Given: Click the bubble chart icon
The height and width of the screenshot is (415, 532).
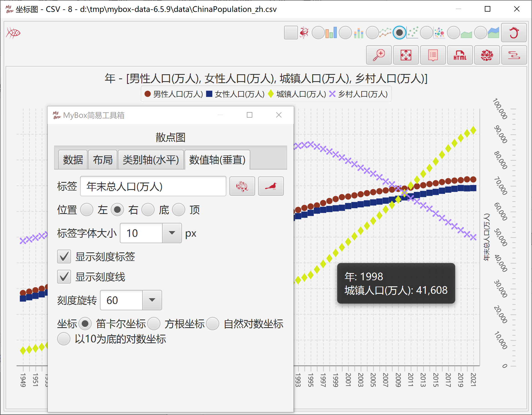Looking at the screenshot, I should tap(439, 33).
